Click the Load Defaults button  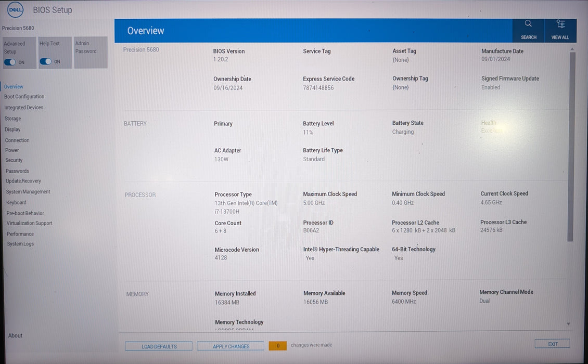[x=159, y=346]
